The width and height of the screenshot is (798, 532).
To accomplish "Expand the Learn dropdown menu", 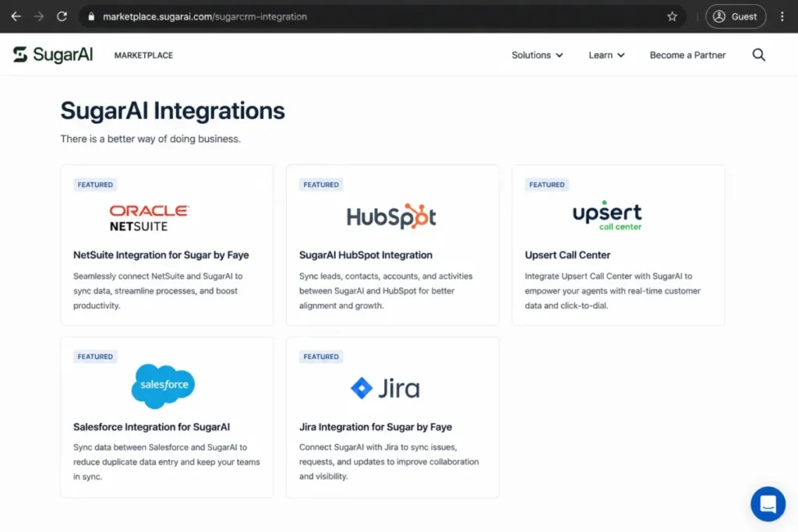I will [606, 55].
